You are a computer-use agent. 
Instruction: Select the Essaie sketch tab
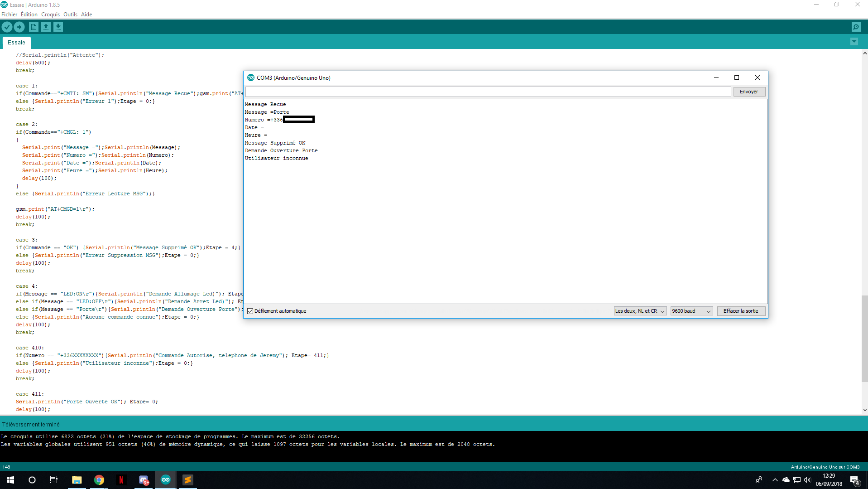click(16, 43)
